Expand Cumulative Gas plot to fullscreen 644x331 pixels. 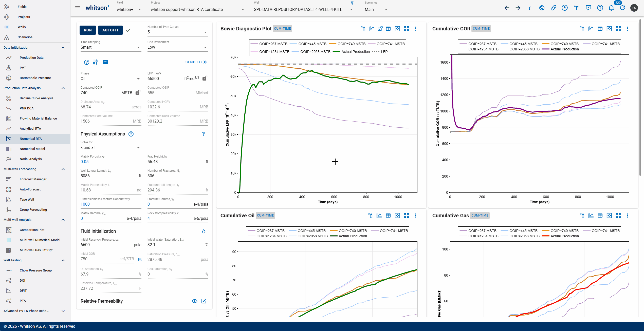618,216
